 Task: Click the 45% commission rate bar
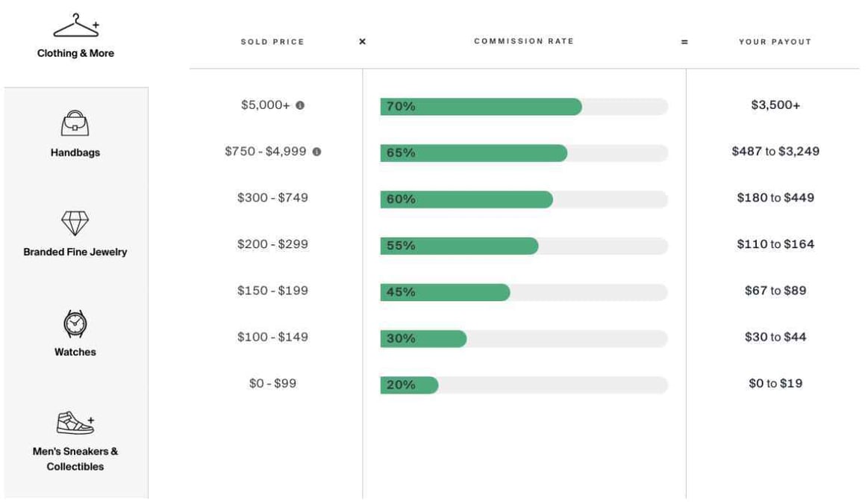tap(446, 292)
